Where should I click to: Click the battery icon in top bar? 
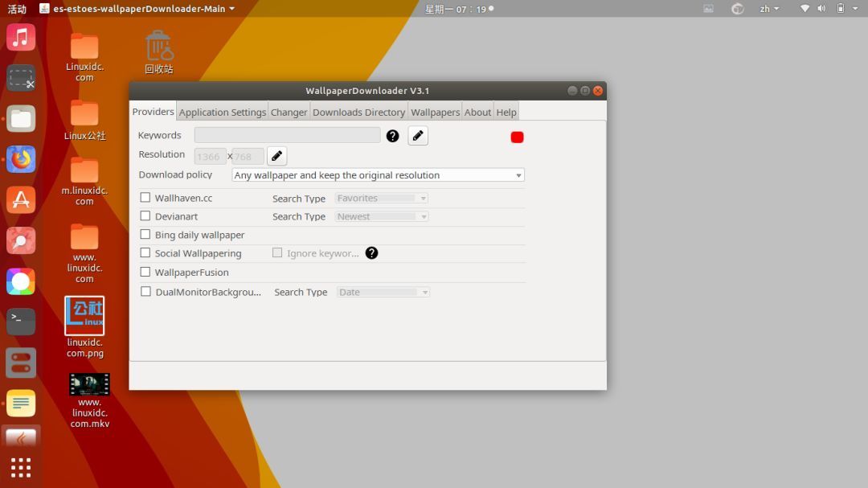click(841, 8)
